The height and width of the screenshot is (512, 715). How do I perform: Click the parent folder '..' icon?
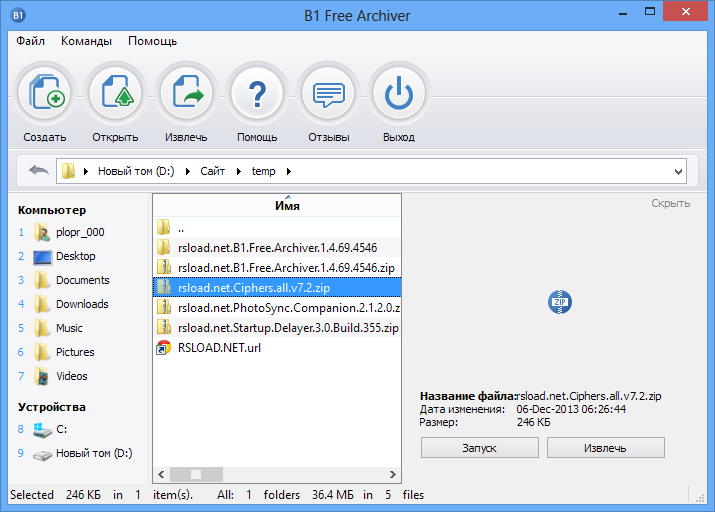point(164,227)
